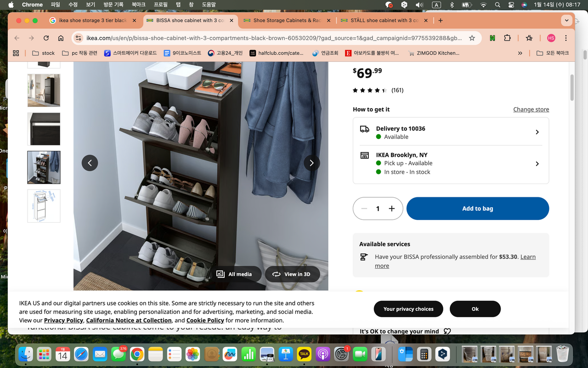The height and width of the screenshot is (368, 588).
Task: Click the page's vertical scrollbar
Action: (572, 87)
